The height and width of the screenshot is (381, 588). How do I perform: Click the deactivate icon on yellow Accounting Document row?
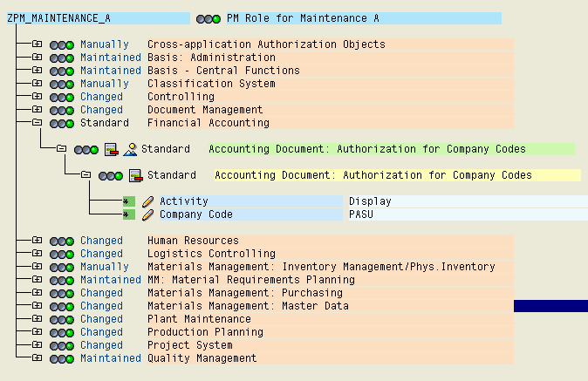[x=135, y=175]
